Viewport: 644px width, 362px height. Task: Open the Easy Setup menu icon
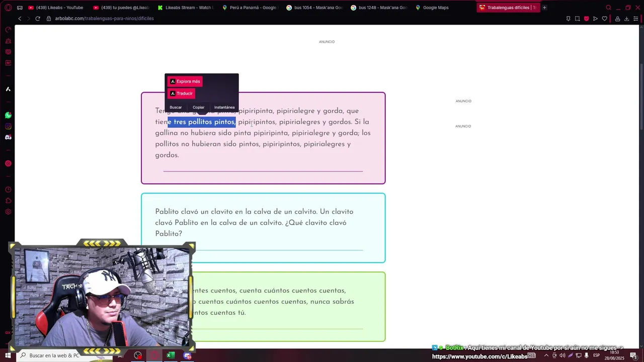pyautogui.click(x=635, y=19)
